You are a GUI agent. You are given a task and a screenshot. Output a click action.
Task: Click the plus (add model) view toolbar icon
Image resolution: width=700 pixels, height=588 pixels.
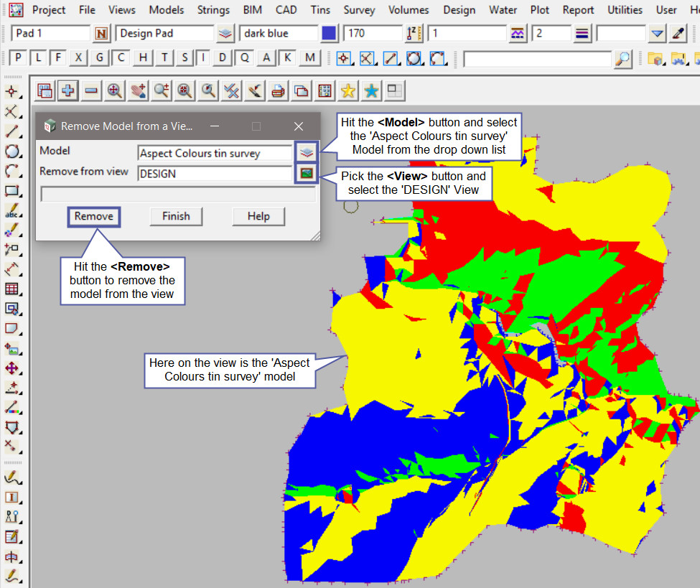tap(68, 90)
